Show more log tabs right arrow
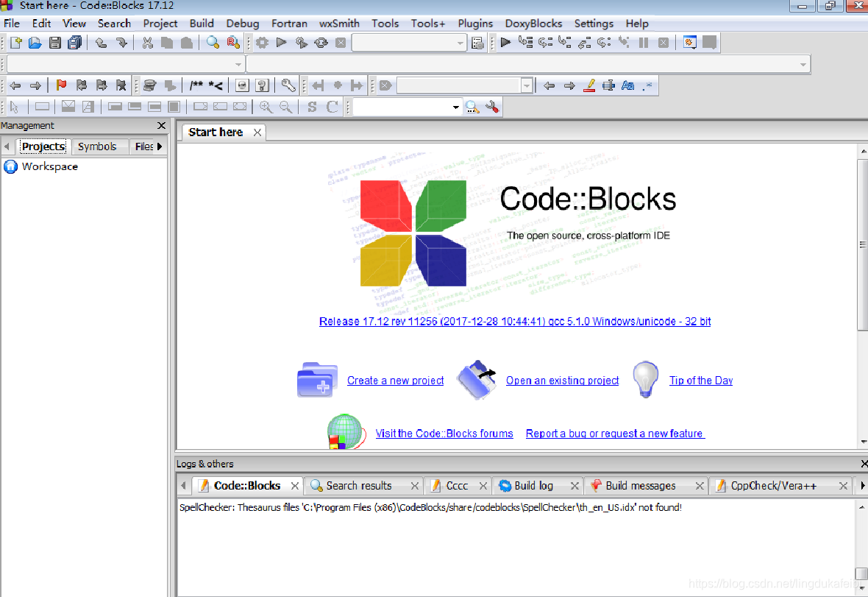 [x=862, y=486]
